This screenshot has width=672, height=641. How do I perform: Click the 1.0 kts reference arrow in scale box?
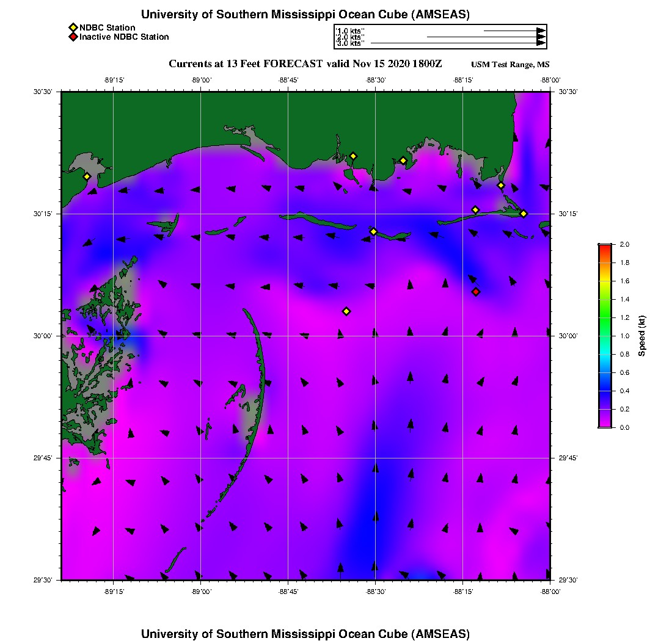pyautogui.click(x=513, y=31)
